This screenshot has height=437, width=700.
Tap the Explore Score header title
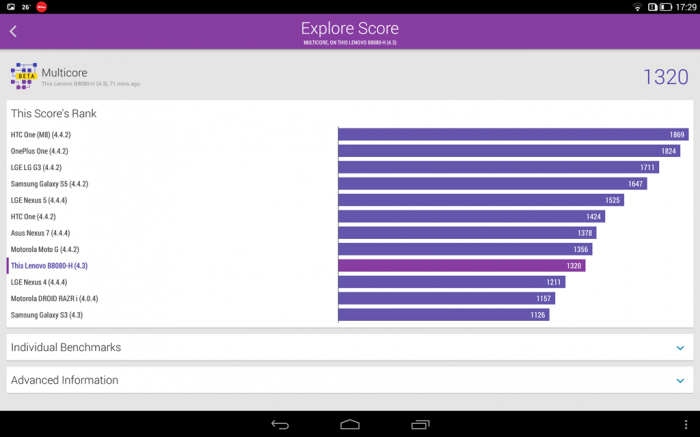(349, 29)
